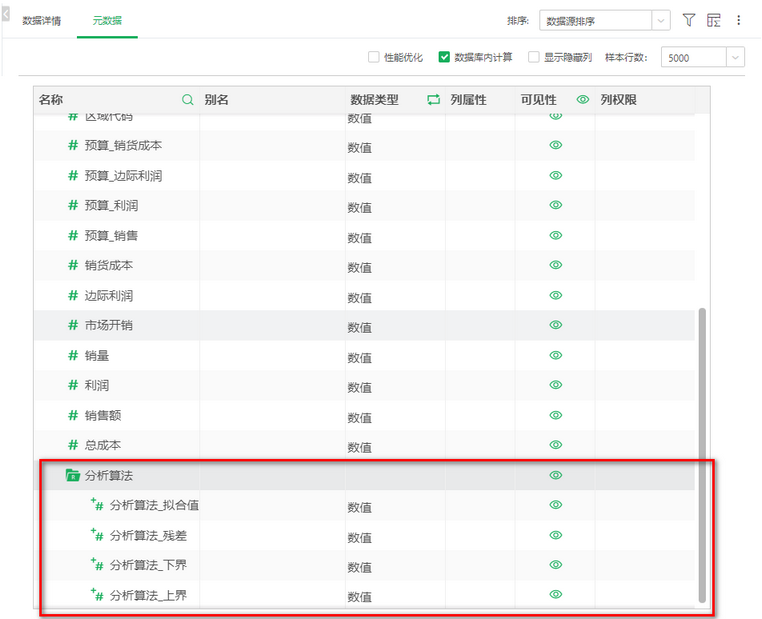The width and height of the screenshot is (762, 619).
Task: Toggle visibility of 分析算法_残差
Action: tap(555, 535)
